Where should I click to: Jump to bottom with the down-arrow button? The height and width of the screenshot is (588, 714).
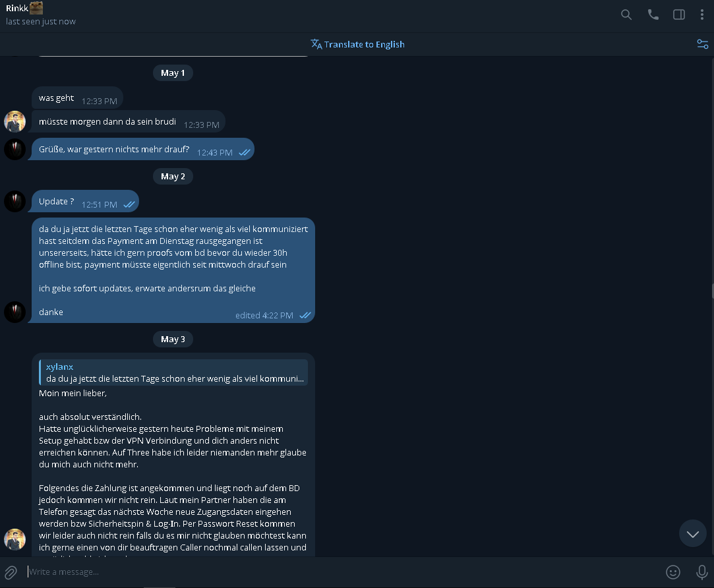click(x=693, y=534)
